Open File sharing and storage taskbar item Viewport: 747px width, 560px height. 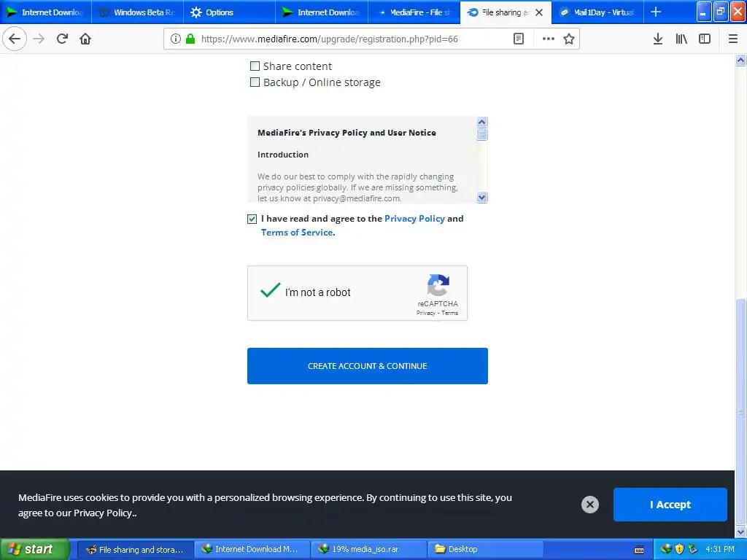coord(135,550)
